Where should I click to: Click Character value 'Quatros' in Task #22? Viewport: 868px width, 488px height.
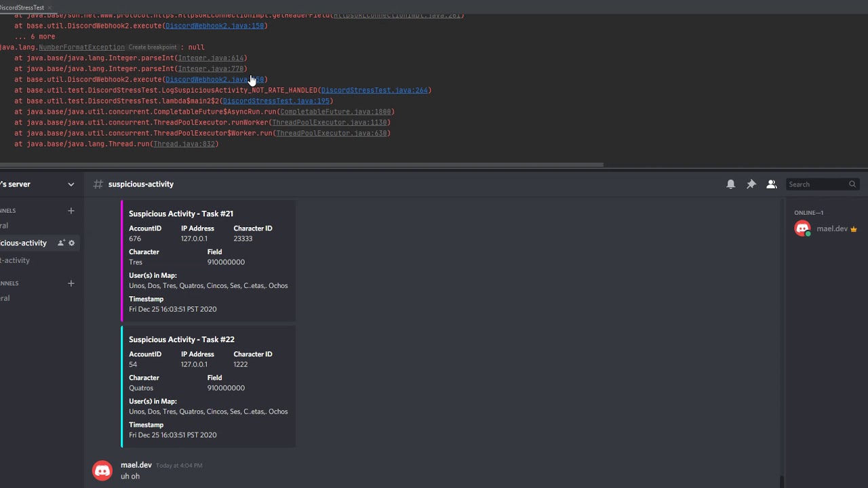pos(141,388)
